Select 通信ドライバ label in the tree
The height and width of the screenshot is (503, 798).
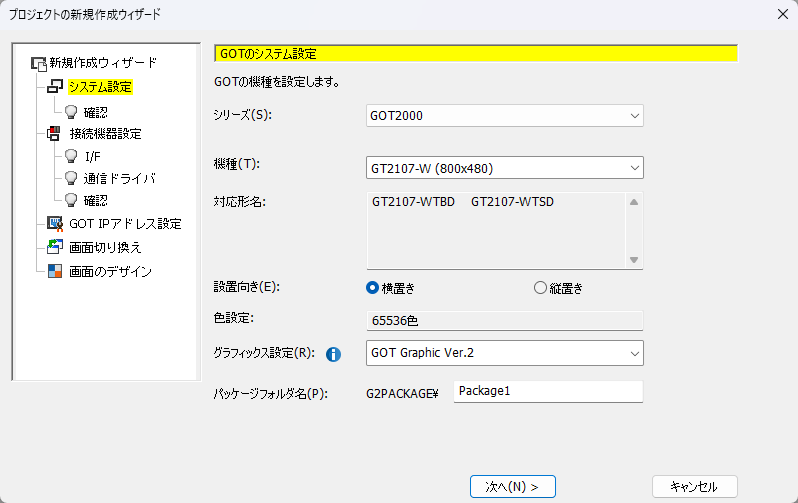[120, 178]
